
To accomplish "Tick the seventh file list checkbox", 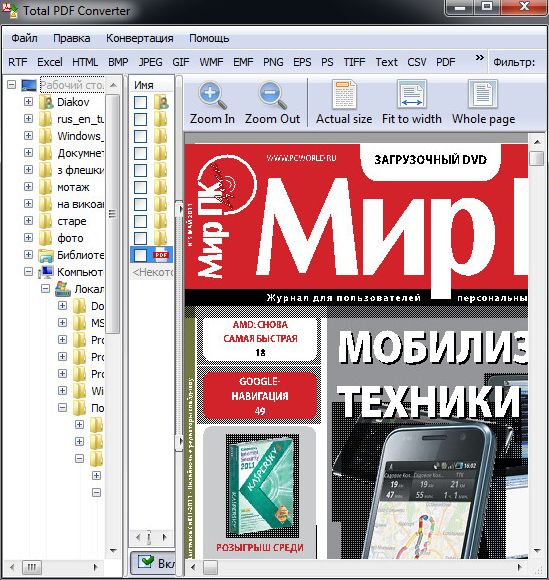I will click(140, 204).
